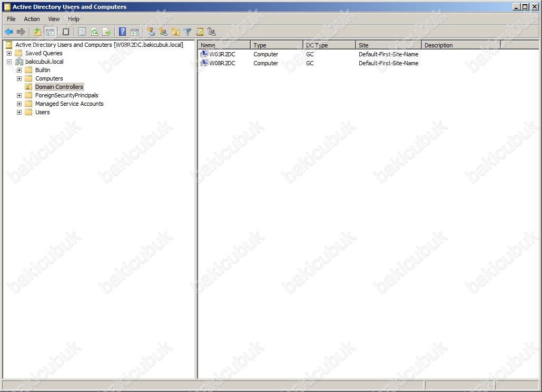Screen dimensions: 542x392
Task: Select the Managed Service Accounts tree item
Action: click(x=70, y=104)
